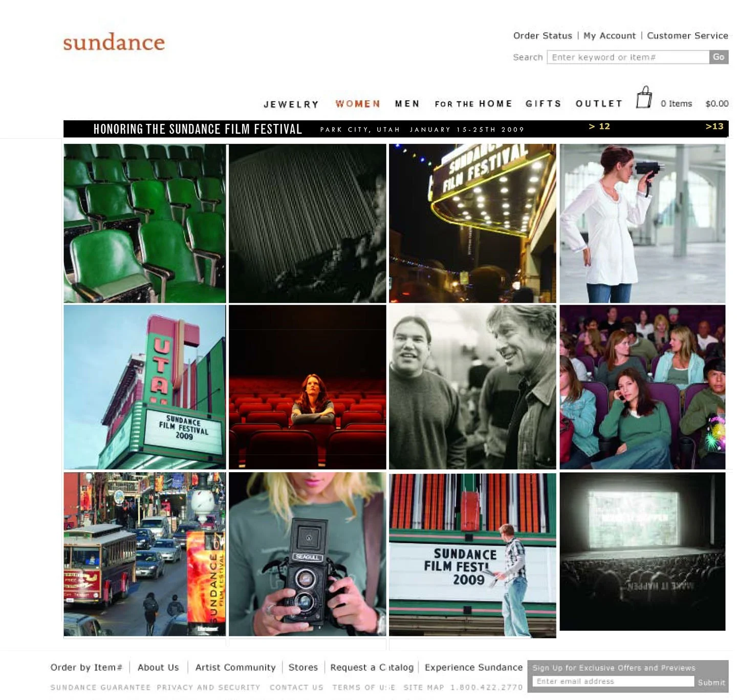Open the For the Home menu
Viewport: 737px width, 700px height.
coord(473,104)
